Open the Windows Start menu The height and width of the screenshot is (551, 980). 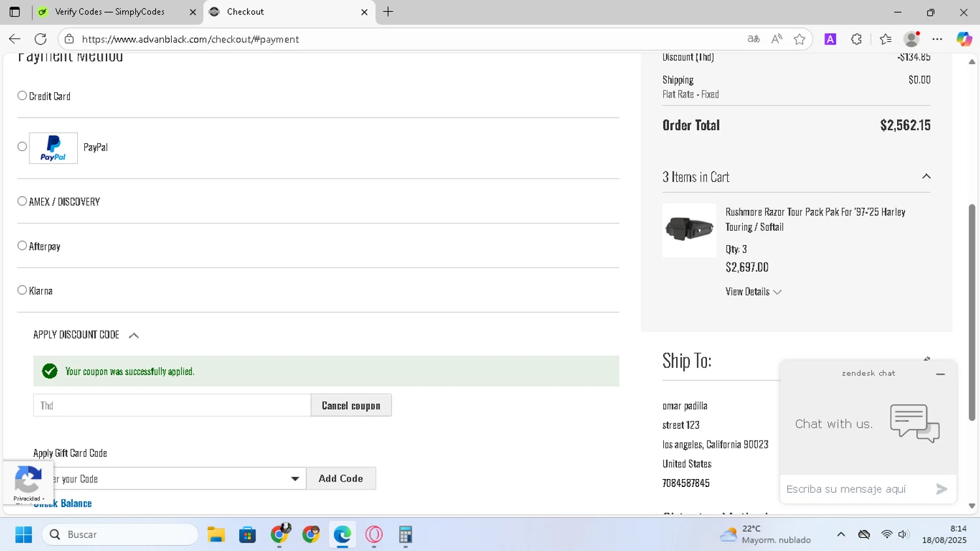click(24, 535)
